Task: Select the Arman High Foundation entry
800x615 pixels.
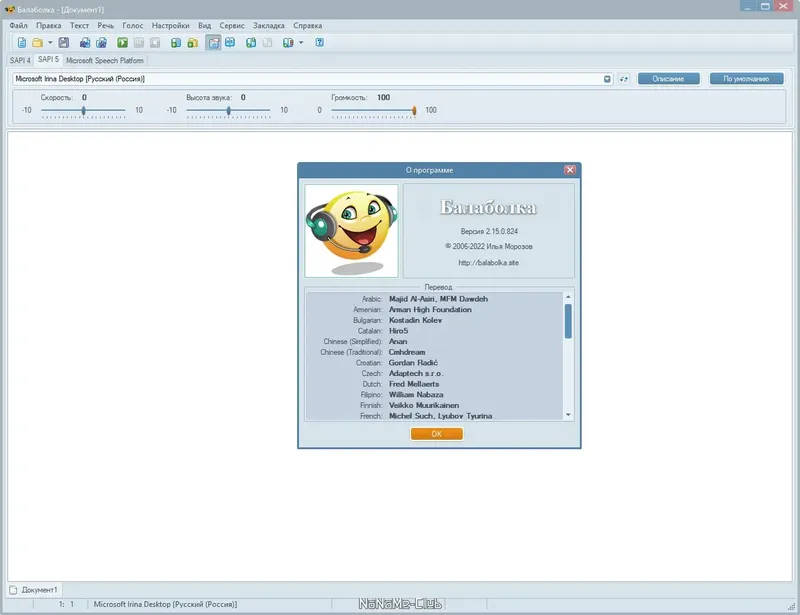Action: pos(430,310)
